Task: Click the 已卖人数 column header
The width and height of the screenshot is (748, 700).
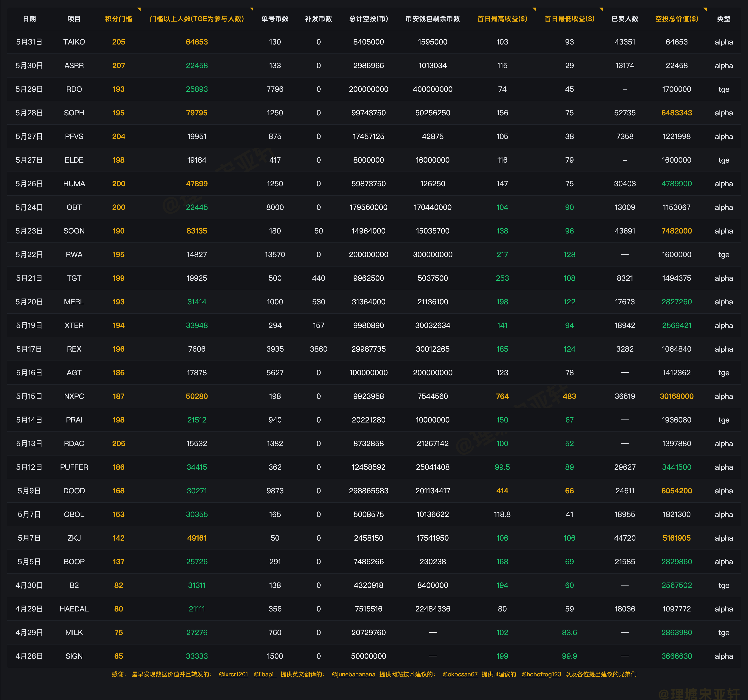Action: [625, 19]
